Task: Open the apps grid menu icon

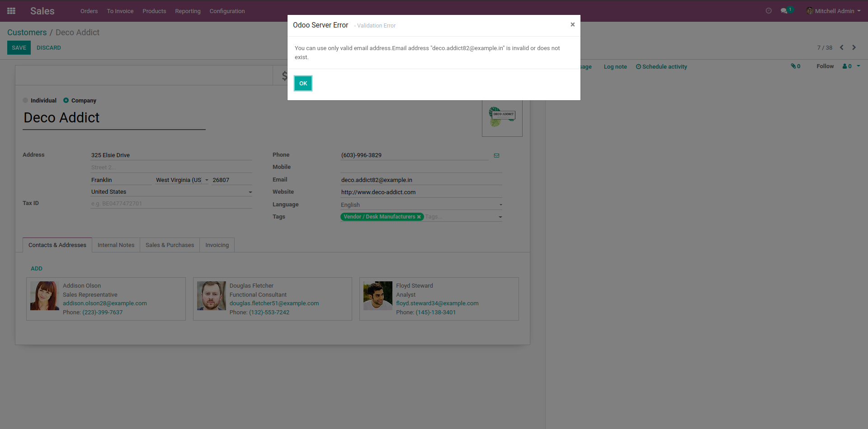Action: pyautogui.click(x=11, y=11)
